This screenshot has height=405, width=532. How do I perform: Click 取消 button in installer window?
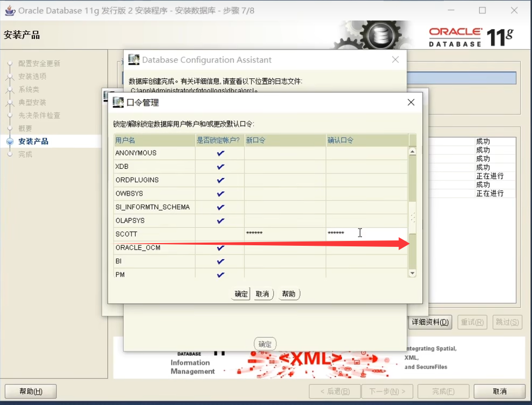(500, 391)
